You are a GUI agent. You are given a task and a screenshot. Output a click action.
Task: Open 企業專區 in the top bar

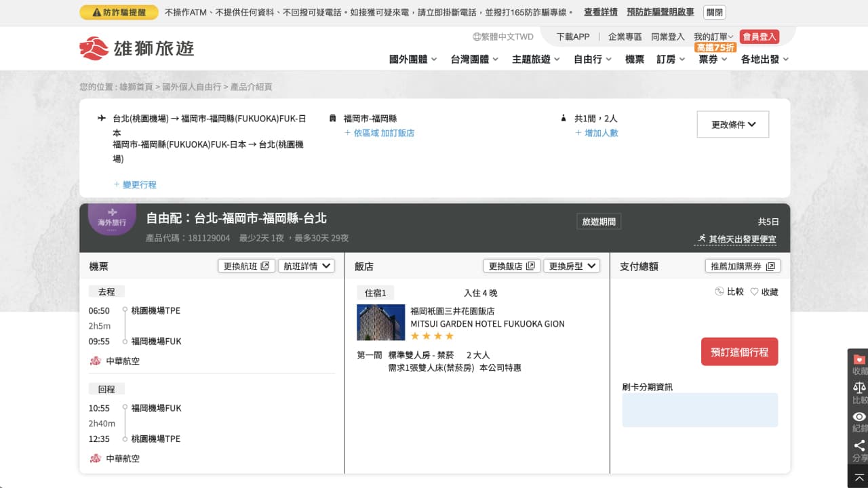coord(625,37)
